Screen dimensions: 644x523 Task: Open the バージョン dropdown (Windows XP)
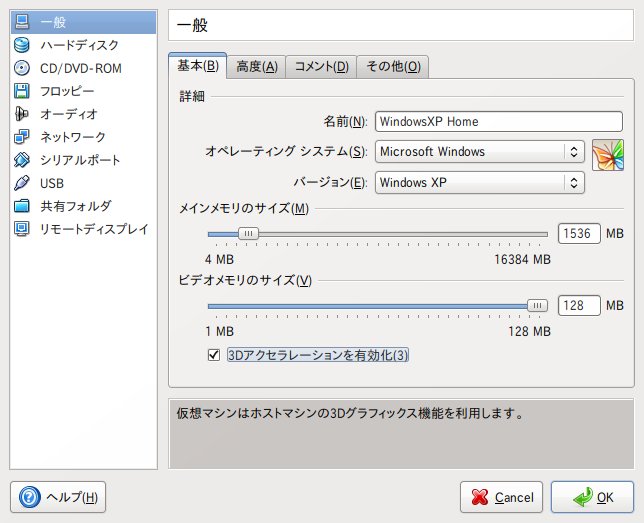click(480, 182)
